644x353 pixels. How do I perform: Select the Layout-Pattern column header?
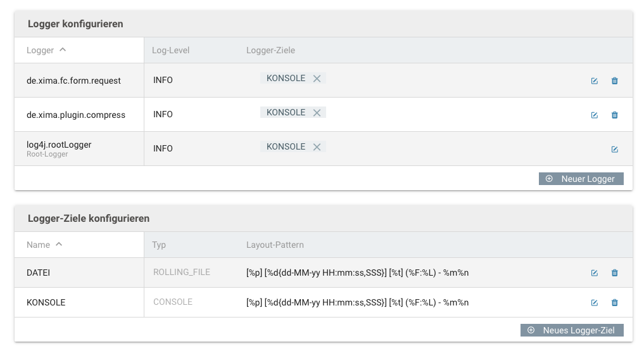tap(275, 245)
